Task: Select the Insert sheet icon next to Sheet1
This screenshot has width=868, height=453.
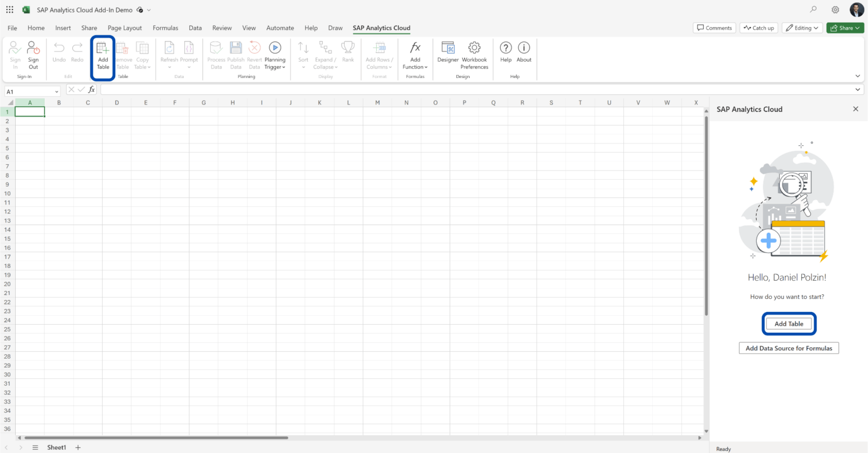Action: tap(77, 447)
